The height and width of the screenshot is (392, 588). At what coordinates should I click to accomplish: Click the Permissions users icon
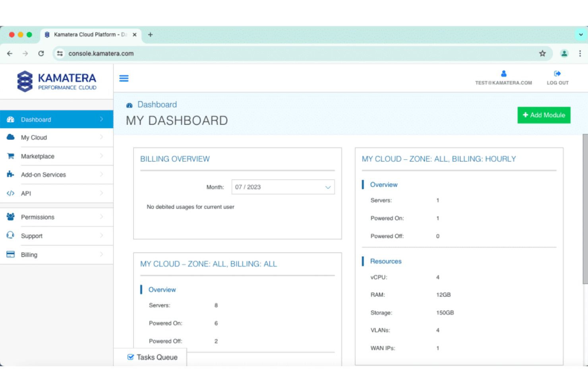point(11,217)
